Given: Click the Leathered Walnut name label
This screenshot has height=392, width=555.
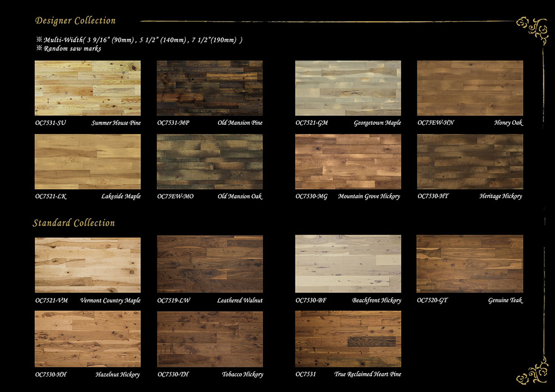Looking at the screenshot, I should click(x=240, y=301).
